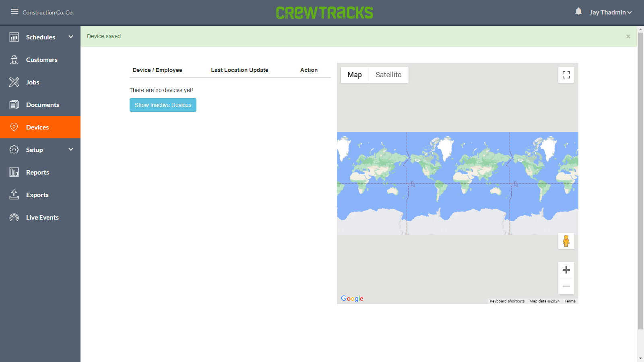This screenshot has height=362, width=644.
Task: Click the Last Location Update column header
Action: (239, 70)
